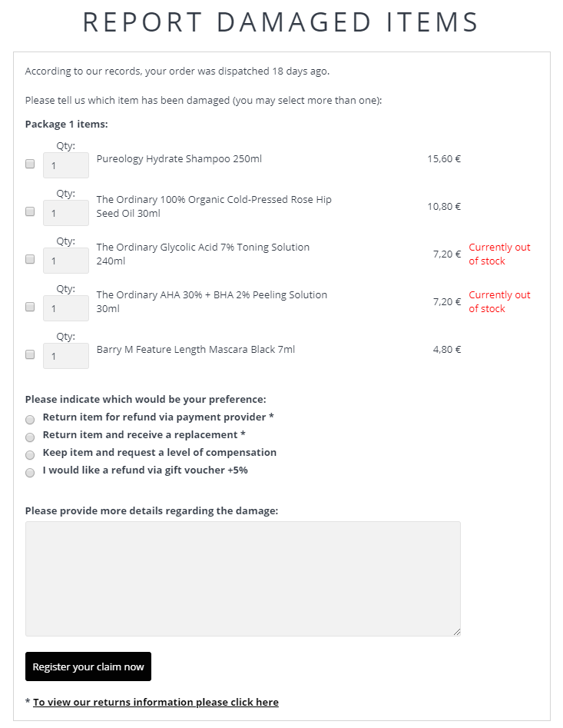The image size is (563, 728).
Task: Click quantity box for Barry M Mascara
Action: 66,356
